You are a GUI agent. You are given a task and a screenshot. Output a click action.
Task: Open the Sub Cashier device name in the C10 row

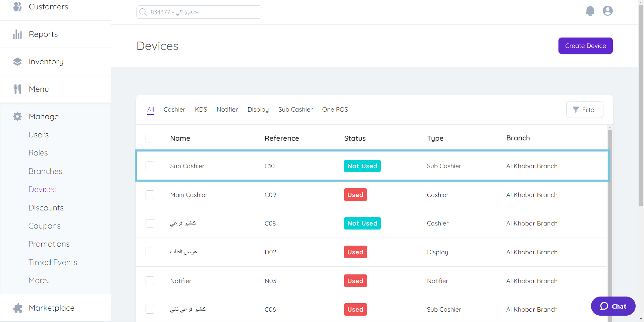187,166
